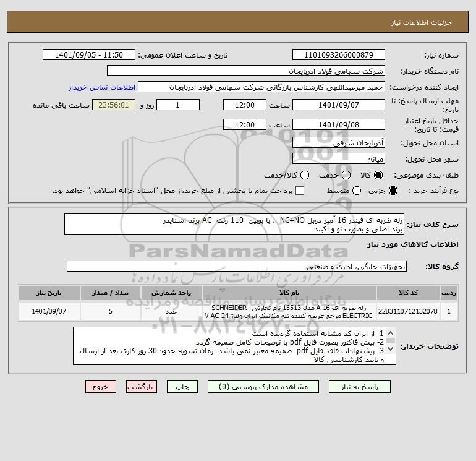Screen dimensions: 476x461
Task: Click the buyer notes scrollbar up arrow
Action: point(391,333)
